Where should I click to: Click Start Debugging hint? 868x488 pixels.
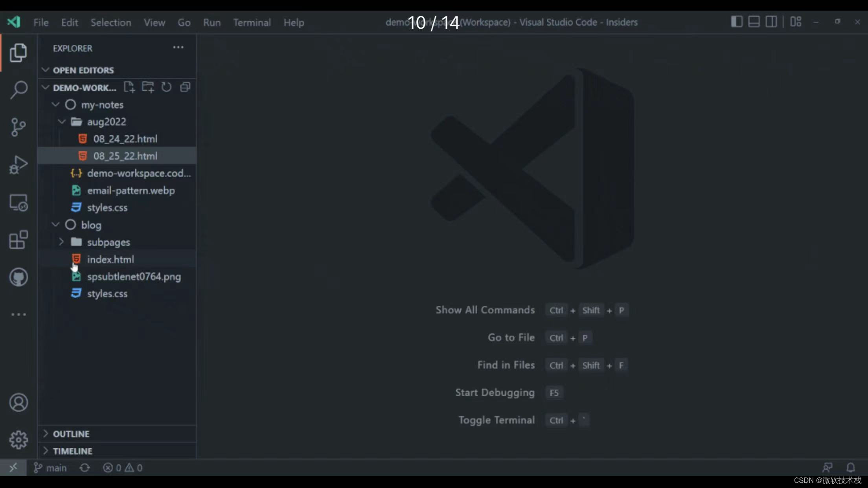(495, 393)
